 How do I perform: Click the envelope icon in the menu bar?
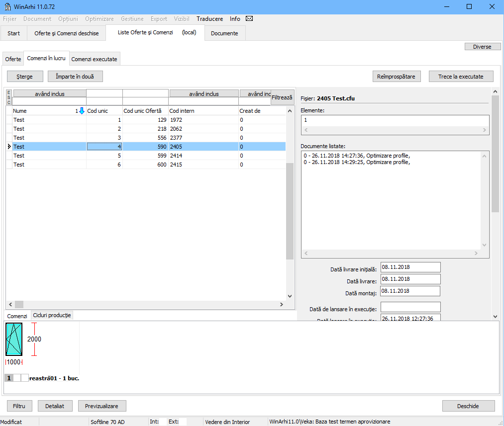(x=249, y=19)
